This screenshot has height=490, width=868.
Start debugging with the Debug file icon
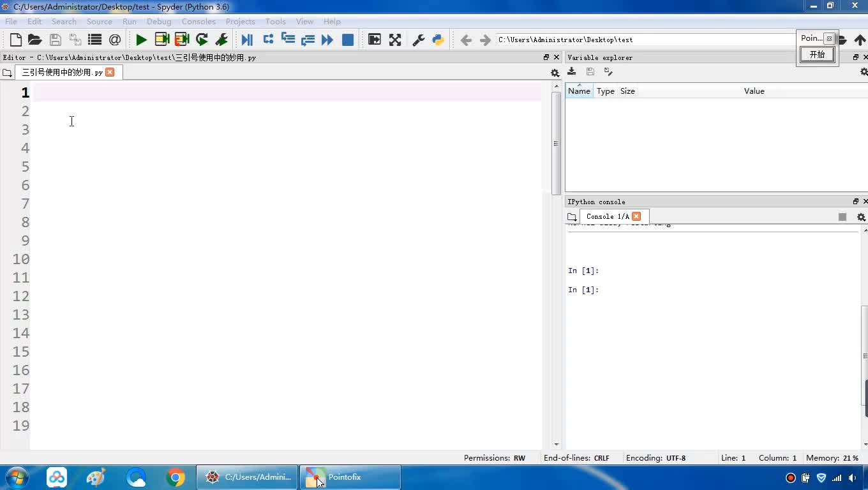tap(247, 40)
